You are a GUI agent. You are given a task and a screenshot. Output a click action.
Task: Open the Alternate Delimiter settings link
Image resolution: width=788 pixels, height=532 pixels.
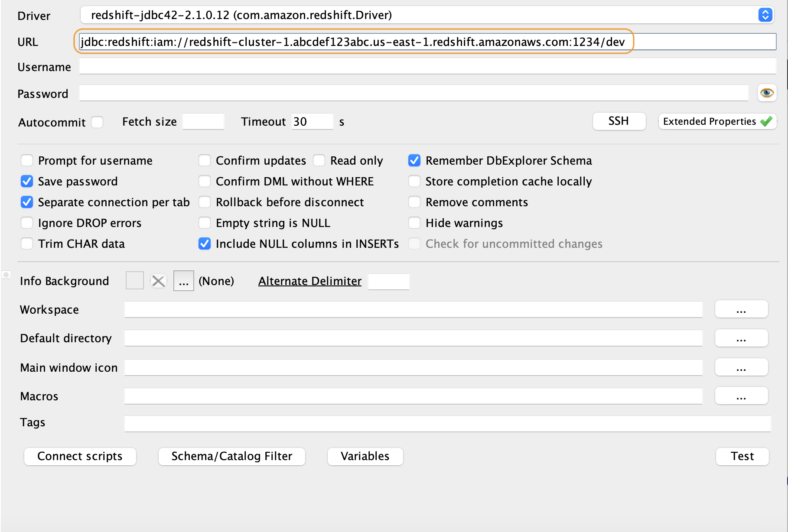[x=309, y=281]
